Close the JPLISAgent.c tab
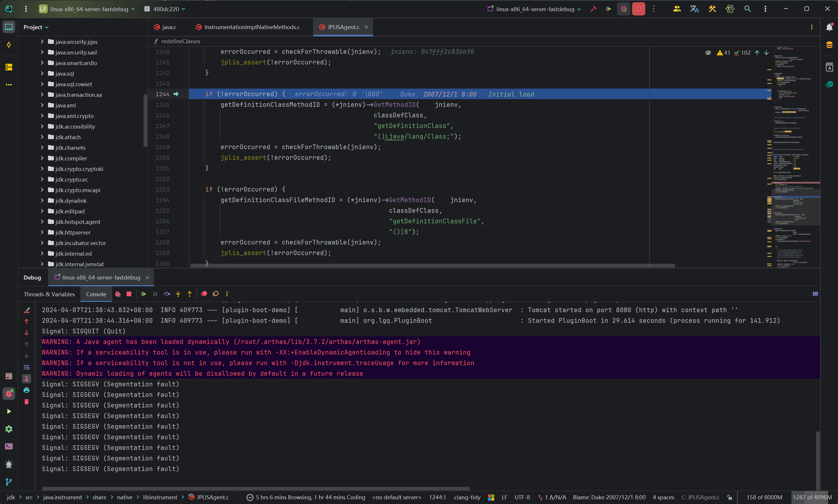Image resolution: width=838 pixels, height=504 pixels. [366, 27]
